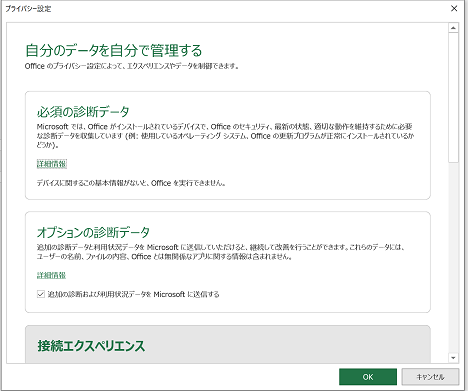Open 詳細情報 link under オプションの診断データ
Screen dimensions: 468x391
(x=51, y=275)
